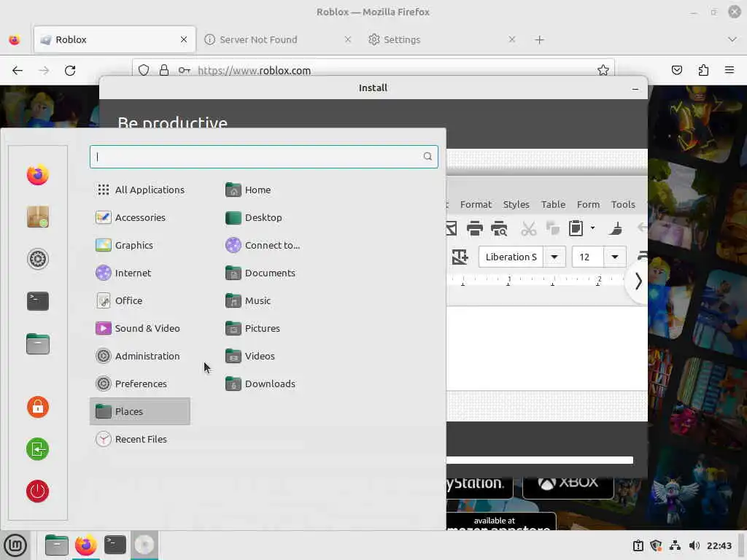This screenshot has height=560, width=747.
Task: Open Files from the taskbar
Action: [56, 545]
